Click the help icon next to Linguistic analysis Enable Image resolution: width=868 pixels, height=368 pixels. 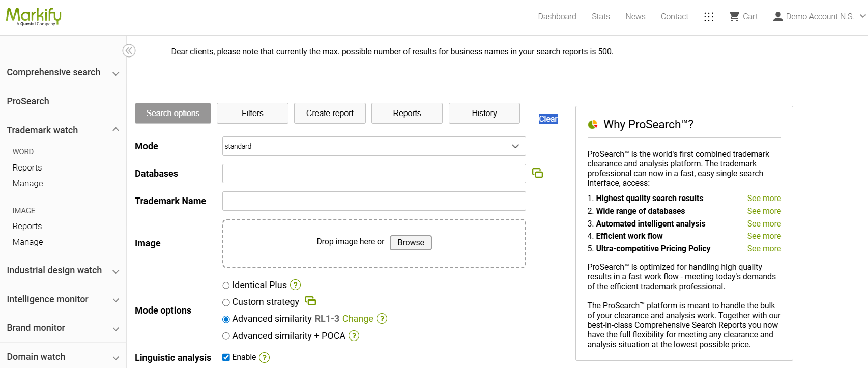[x=264, y=358]
